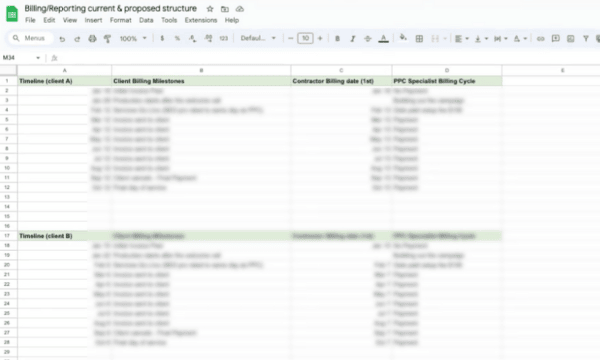Select column C header

[341, 70]
